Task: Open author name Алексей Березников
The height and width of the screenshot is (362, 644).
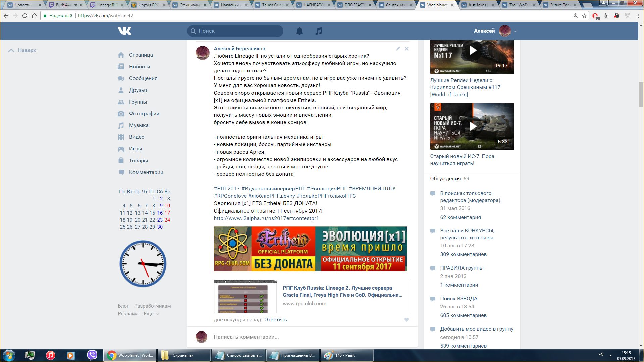Action: point(239,49)
